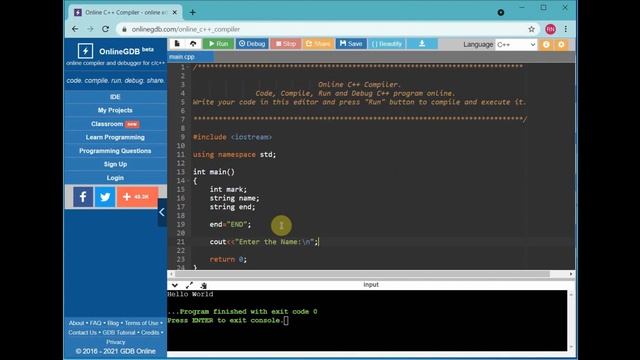This screenshot has height=360, width=640.
Task: Open the FAQ link in the footer
Action: 96,323
